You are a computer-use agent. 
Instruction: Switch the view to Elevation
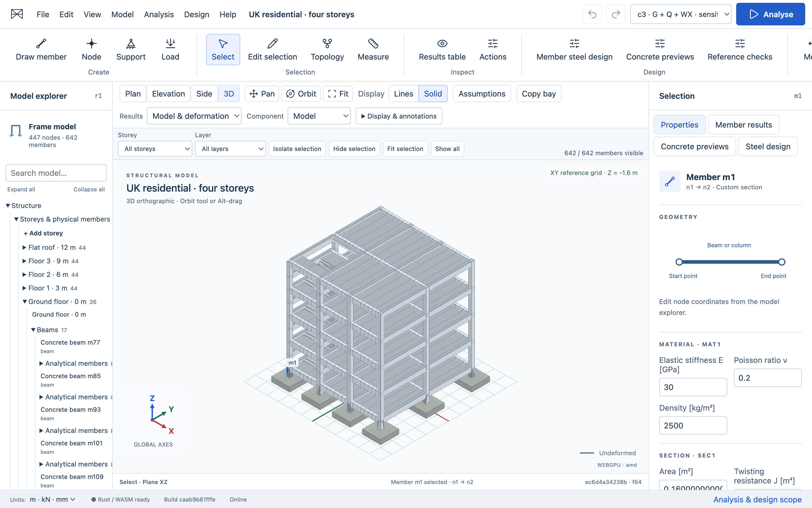click(x=168, y=94)
